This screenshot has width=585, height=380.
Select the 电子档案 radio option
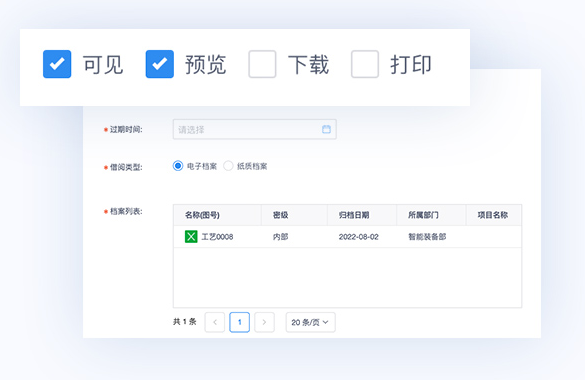click(x=178, y=166)
